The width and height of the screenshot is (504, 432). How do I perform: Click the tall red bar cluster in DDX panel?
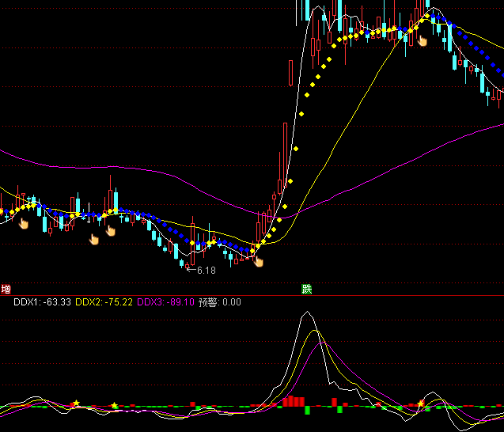[294, 401]
